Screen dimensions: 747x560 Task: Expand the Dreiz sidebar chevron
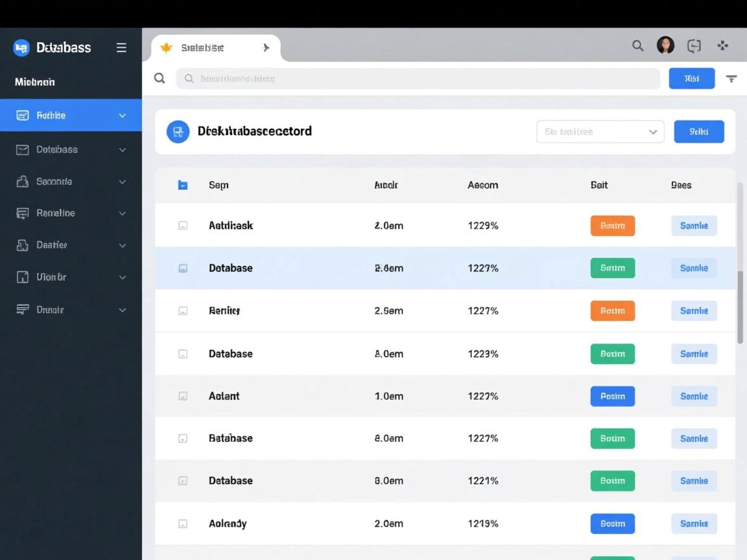(x=123, y=310)
